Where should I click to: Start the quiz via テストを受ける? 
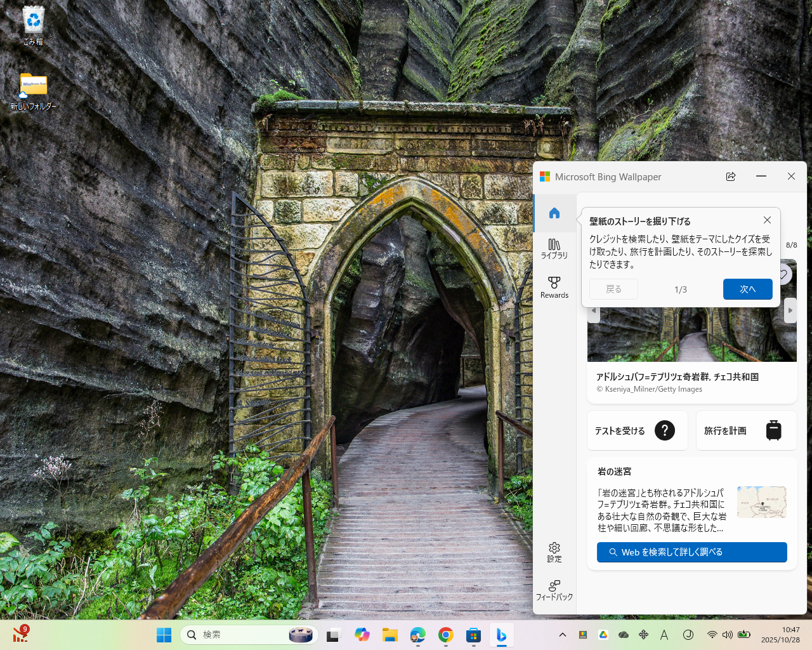637,430
